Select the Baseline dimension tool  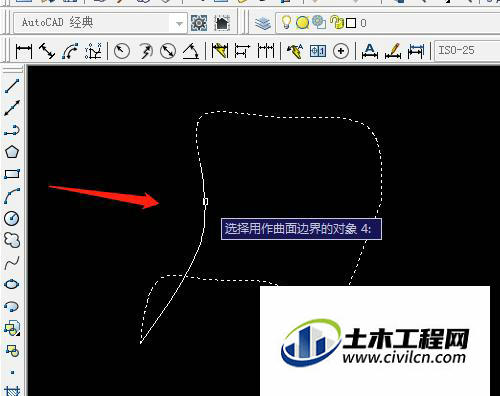242,51
